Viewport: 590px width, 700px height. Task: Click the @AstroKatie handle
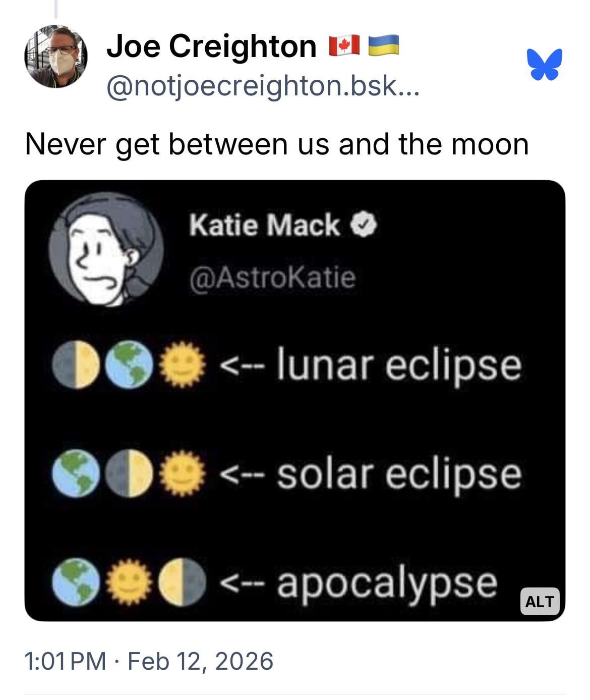[x=272, y=278]
